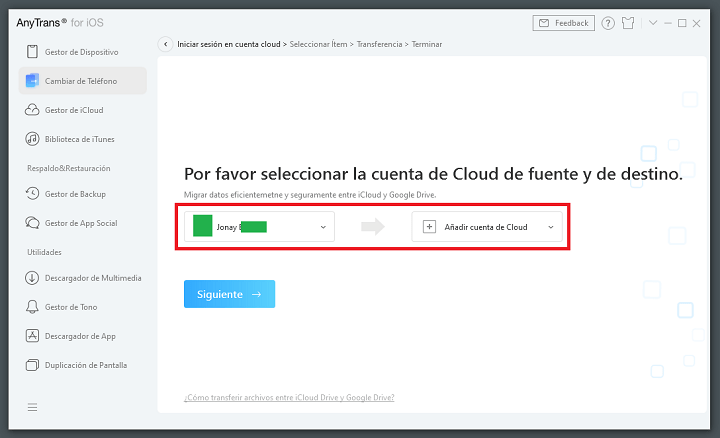The width and height of the screenshot is (720, 438).
Task: Click the Feedback button label
Action: (572, 23)
